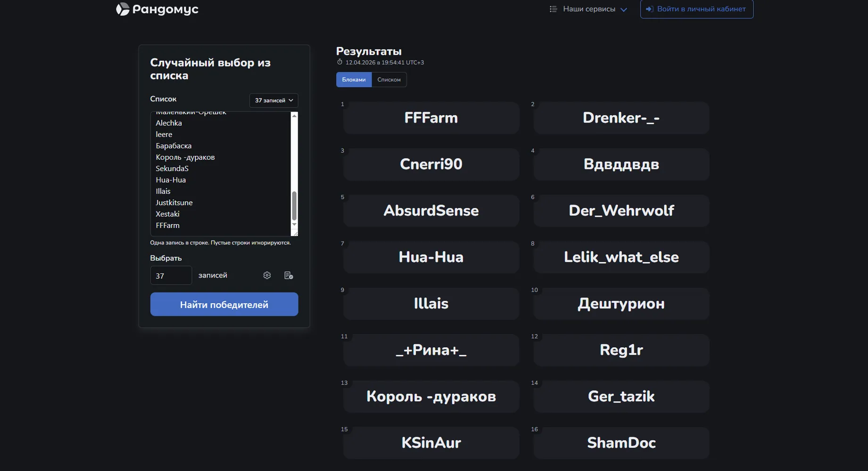
Task: Click Король -дураков in the list textarea
Action: pos(185,157)
